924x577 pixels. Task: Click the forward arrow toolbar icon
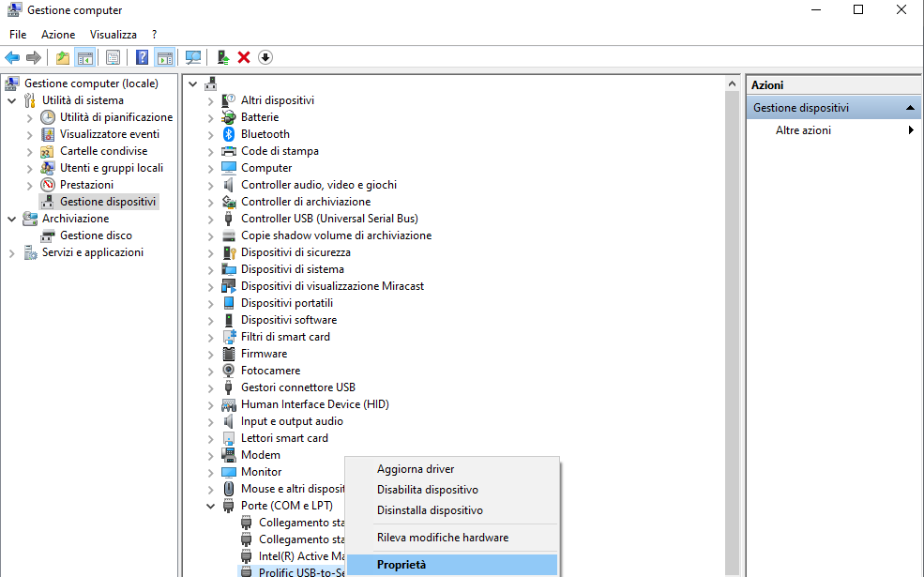coord(34,58)
